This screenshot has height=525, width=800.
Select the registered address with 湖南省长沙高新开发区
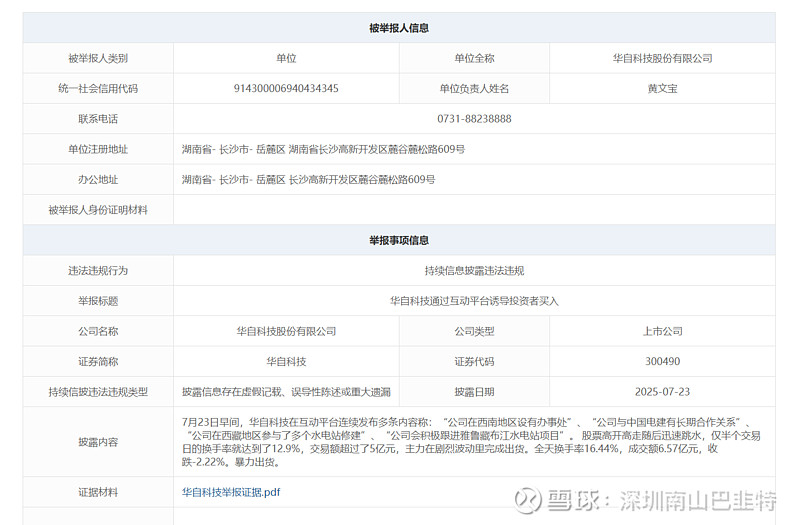[323, 149]
